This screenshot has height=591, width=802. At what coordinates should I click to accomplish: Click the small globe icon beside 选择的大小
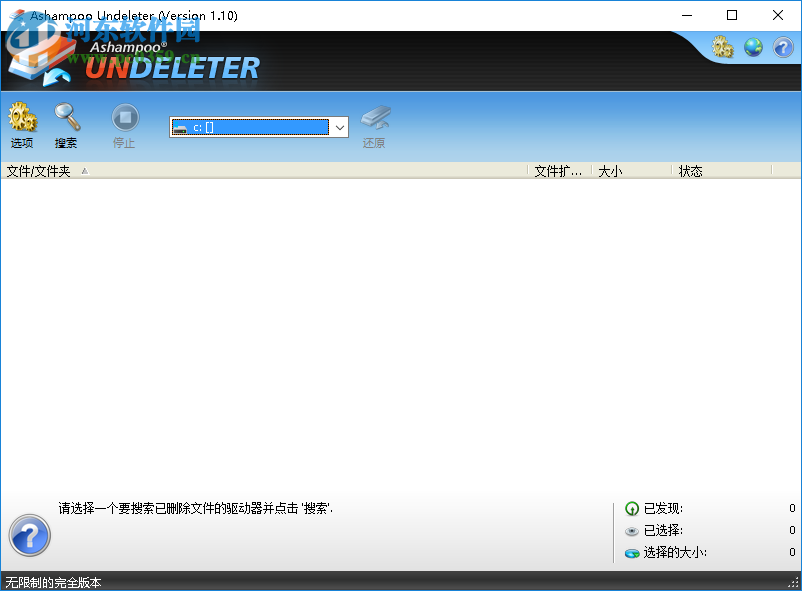click(633, 552)
